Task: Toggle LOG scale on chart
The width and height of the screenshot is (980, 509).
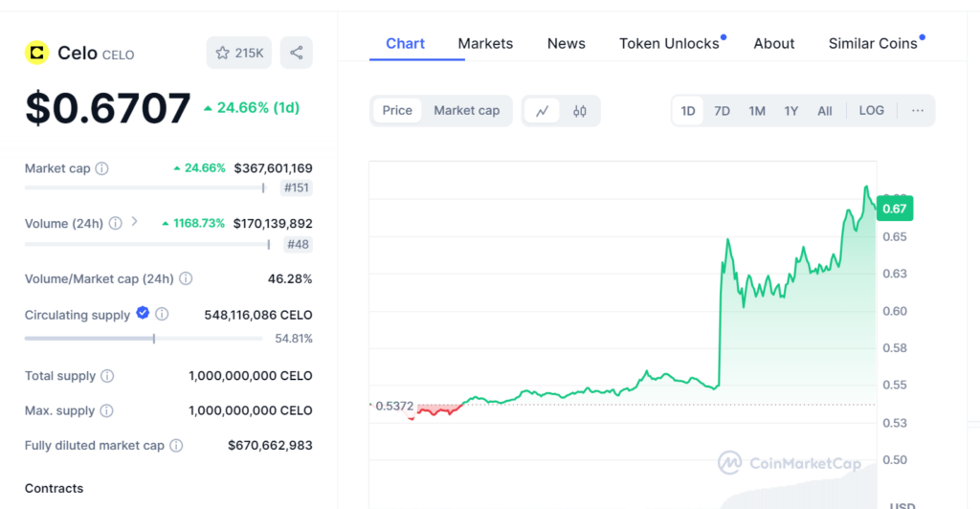Action: click(x=871, y=111)
